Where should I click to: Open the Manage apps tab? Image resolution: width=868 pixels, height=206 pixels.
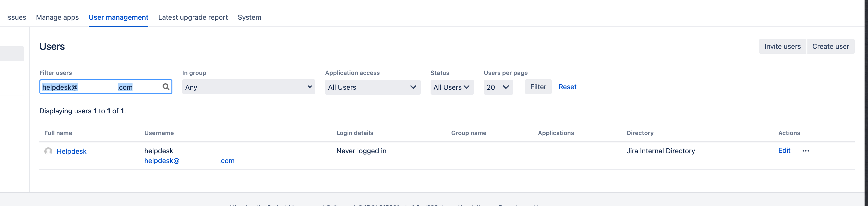[x=57, y=17]
